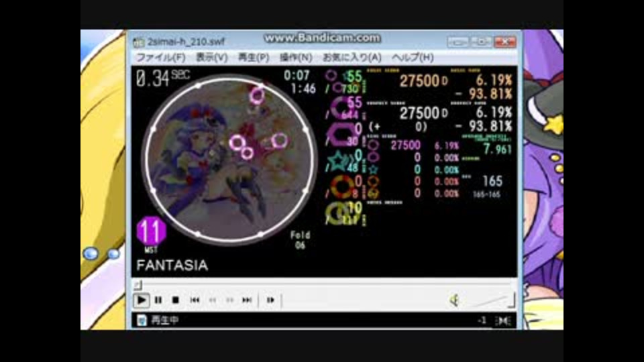Open the 表示(V) menu
This screenshot has width=644, height=362.
click(x=211, y=58)
